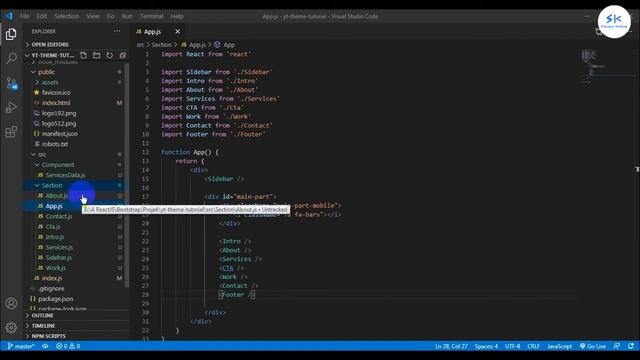Close the App.js editor tab
640x360 pixels.
(178, 31)
